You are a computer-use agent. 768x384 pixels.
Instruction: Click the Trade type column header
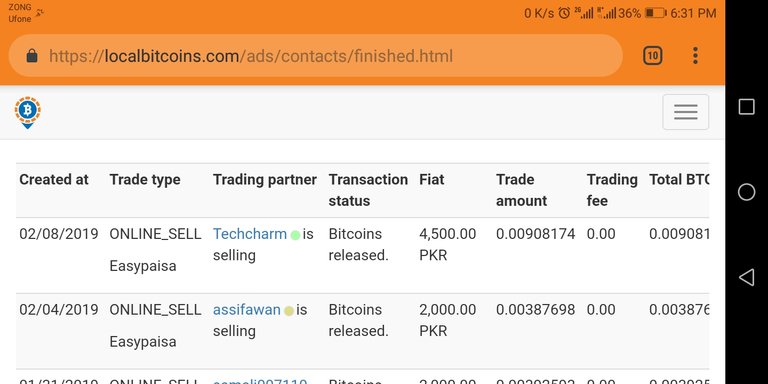click(x=145, y=180)
